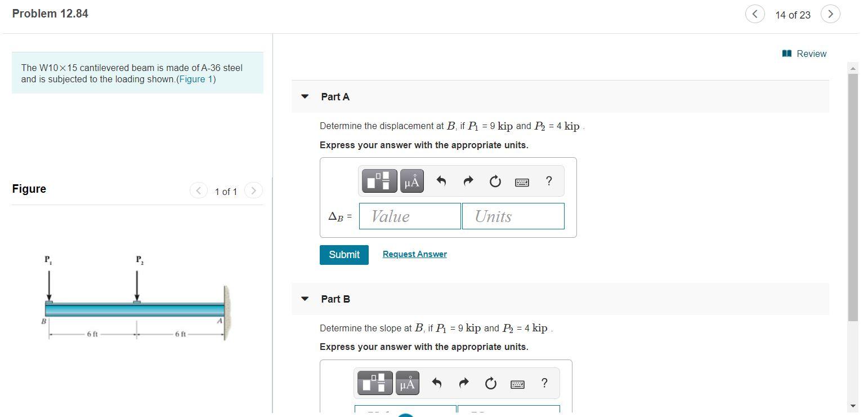
Task: Click the Value input field for ΔB
Action: [x=409, y=216]
